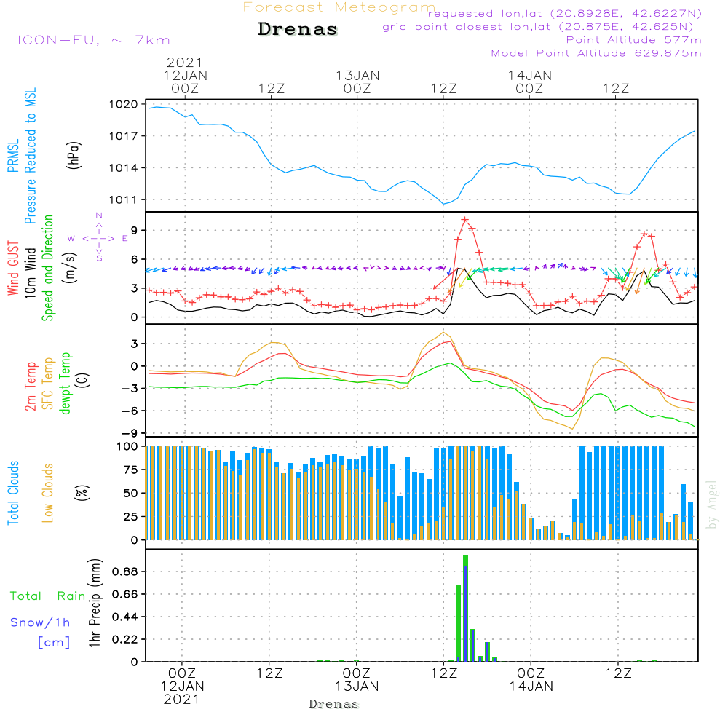This screenshot has height=728, width=728.
Task: Click the 'Wind GUST' red label
Action: [x=13, y=269]
